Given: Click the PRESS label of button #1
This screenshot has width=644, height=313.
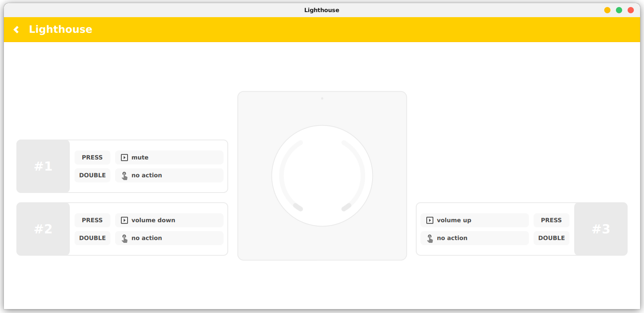Looking at the screenshot, I should (92, 157).
